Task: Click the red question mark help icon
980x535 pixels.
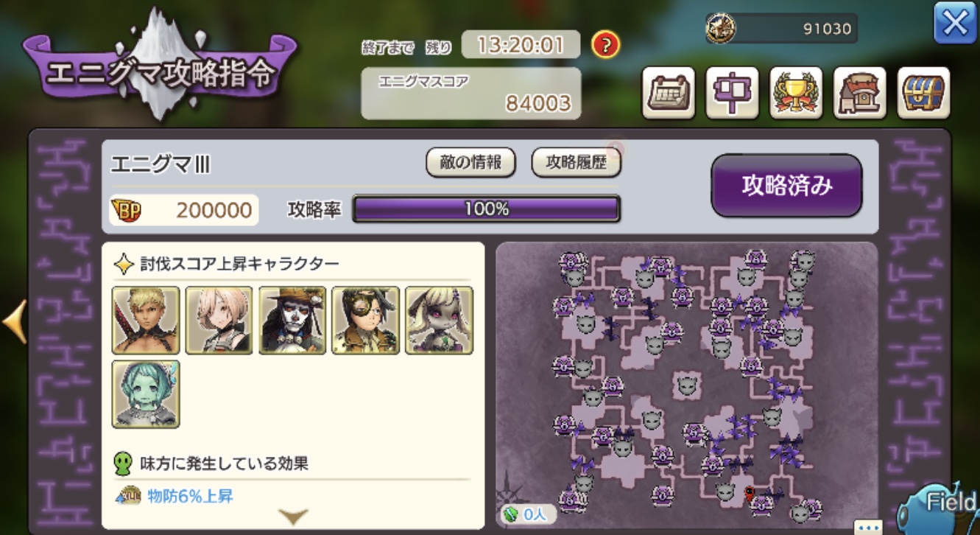Action: 605,45
